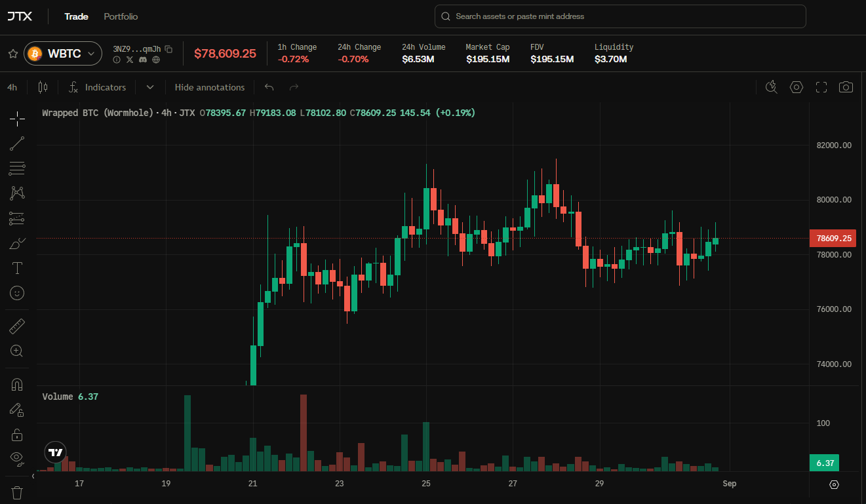Select the XABCD pattern tool
Screen dimensions: 866x504
coord(17,193)
